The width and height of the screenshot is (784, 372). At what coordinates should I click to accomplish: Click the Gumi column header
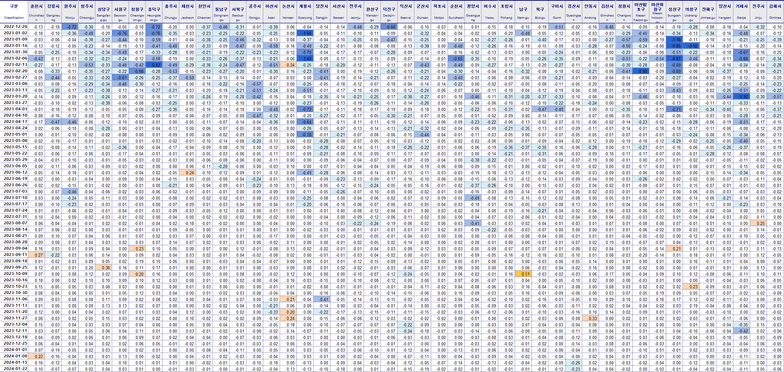tap(556, 12)
